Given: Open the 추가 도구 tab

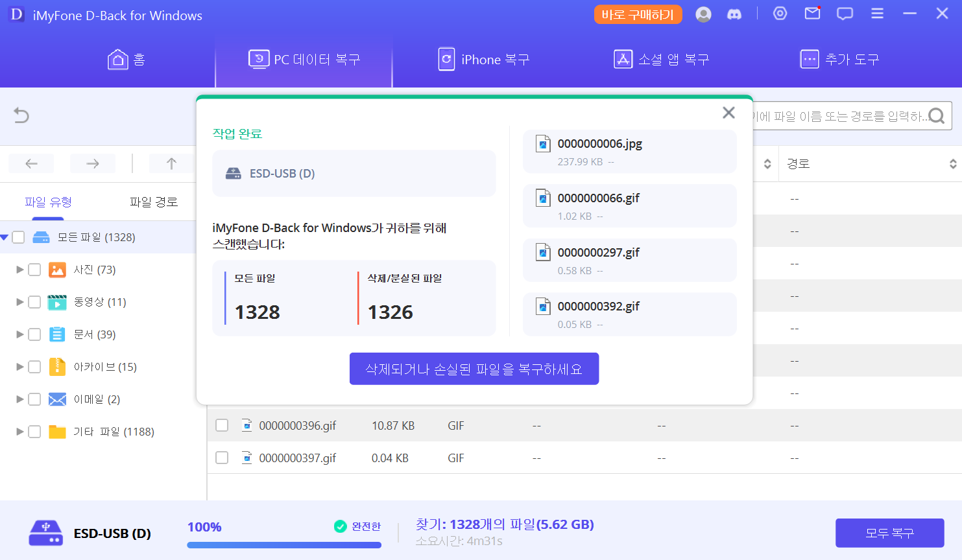Looking at the screenshot, I should 839,60.
